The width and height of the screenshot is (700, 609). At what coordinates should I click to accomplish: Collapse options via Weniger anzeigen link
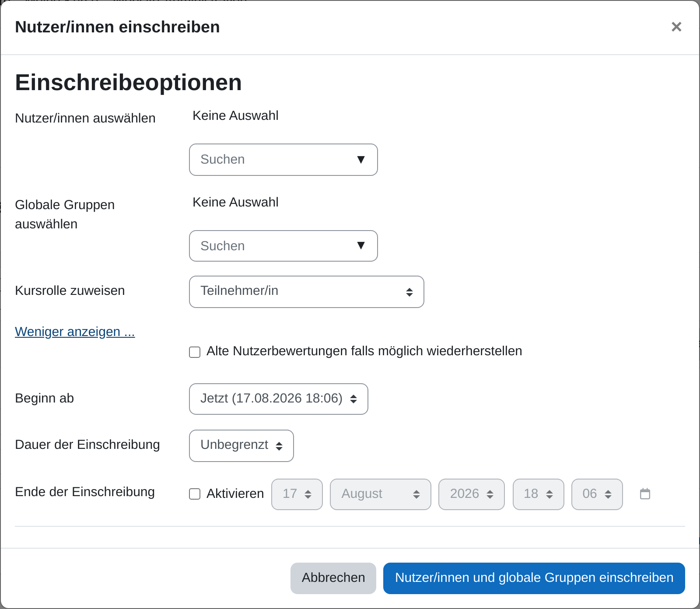point(75,332)
